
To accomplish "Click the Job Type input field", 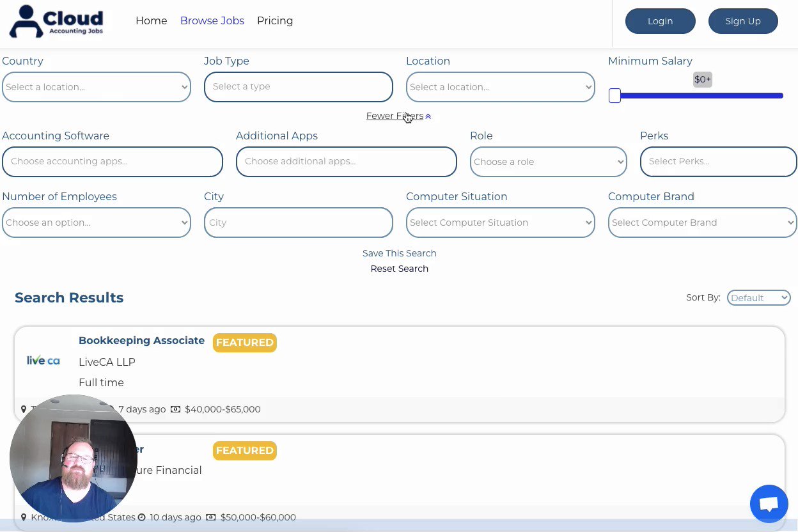I will 299,87.
